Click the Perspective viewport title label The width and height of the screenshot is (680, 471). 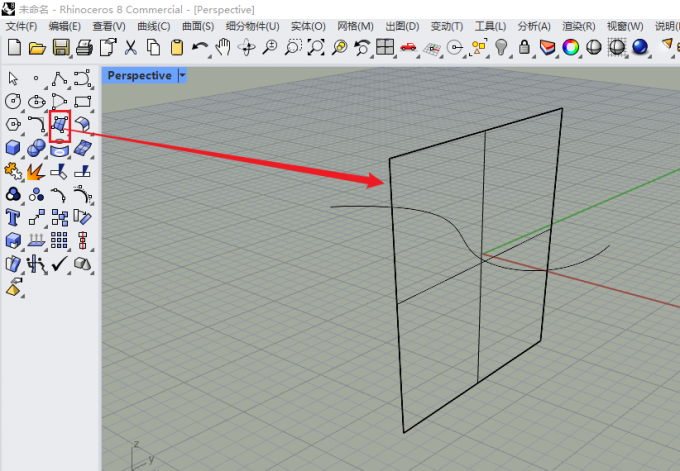140,75
